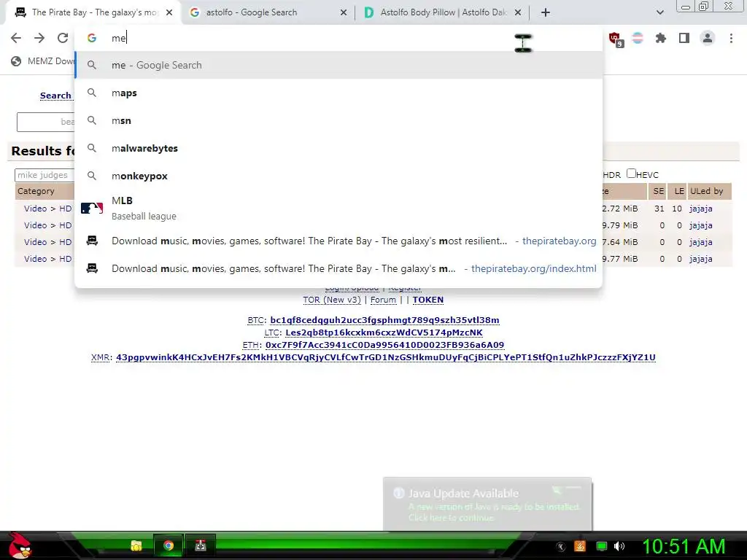The image size is (747, 560).
Task: Open the Angry Birds start button
Action: (19, 545)
